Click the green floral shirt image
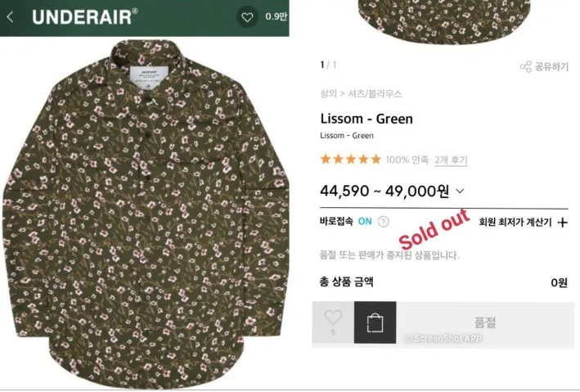The image size is (580, 392). tap(145, 213)
